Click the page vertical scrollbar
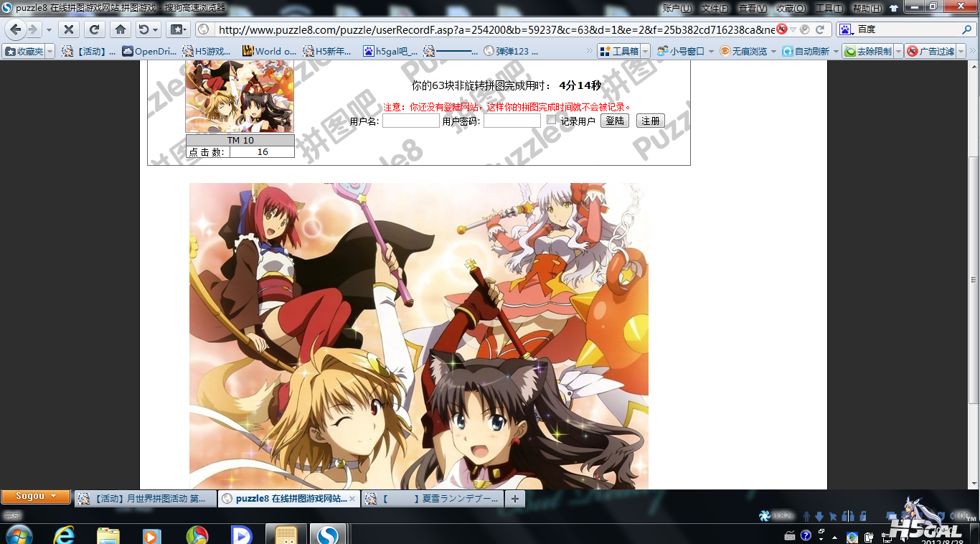Image resolution: width=980 pixels, height=544 pixels. pos(974,279)
